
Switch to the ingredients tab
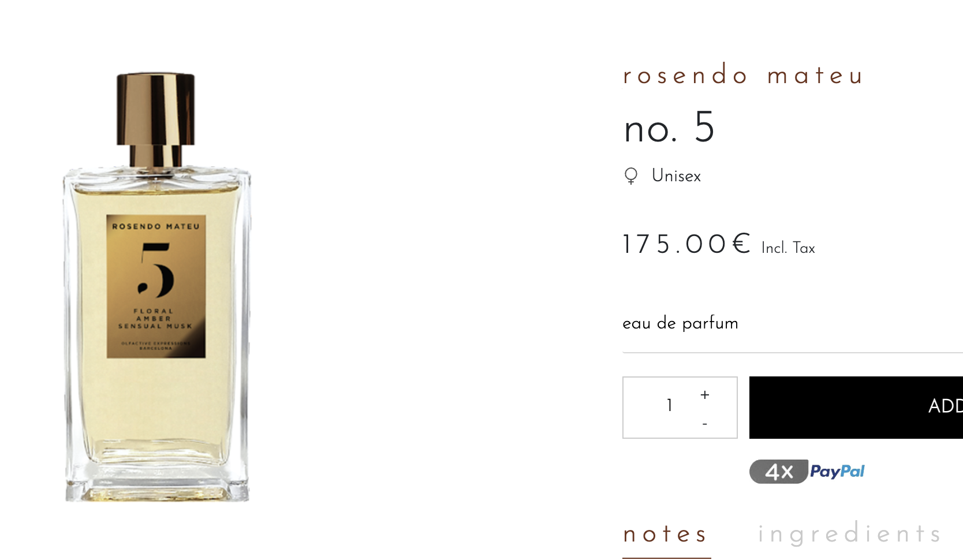click(x=850, y=534)
